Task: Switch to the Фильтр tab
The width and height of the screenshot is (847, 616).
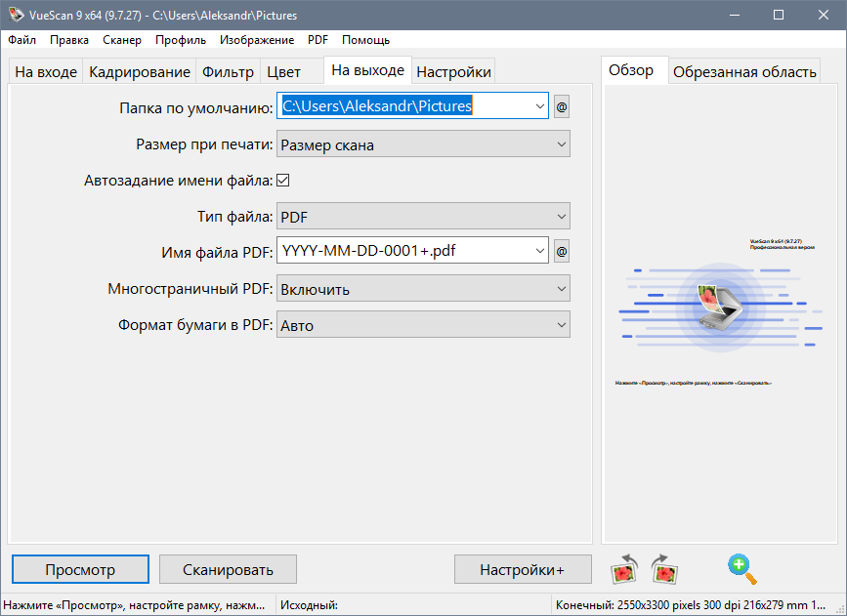Action: point(228,72)
